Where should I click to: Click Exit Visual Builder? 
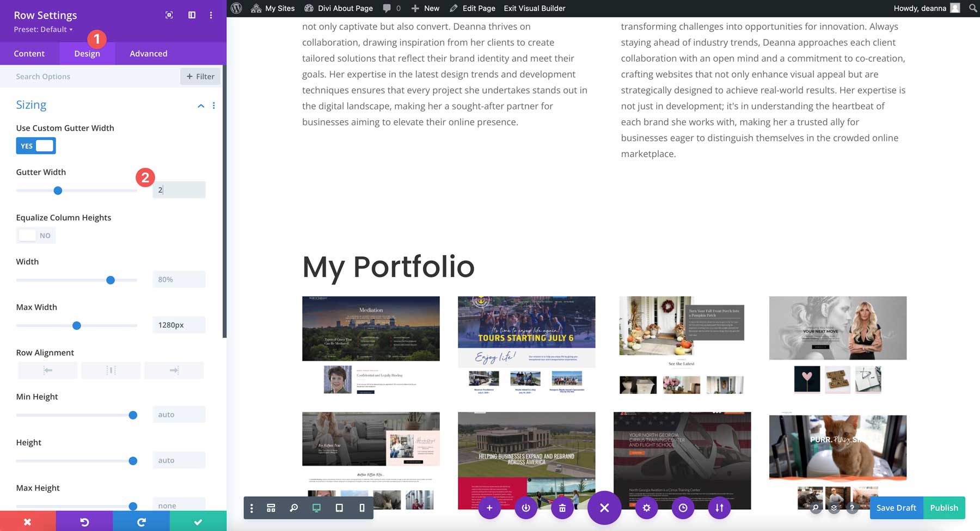point(534,8)
